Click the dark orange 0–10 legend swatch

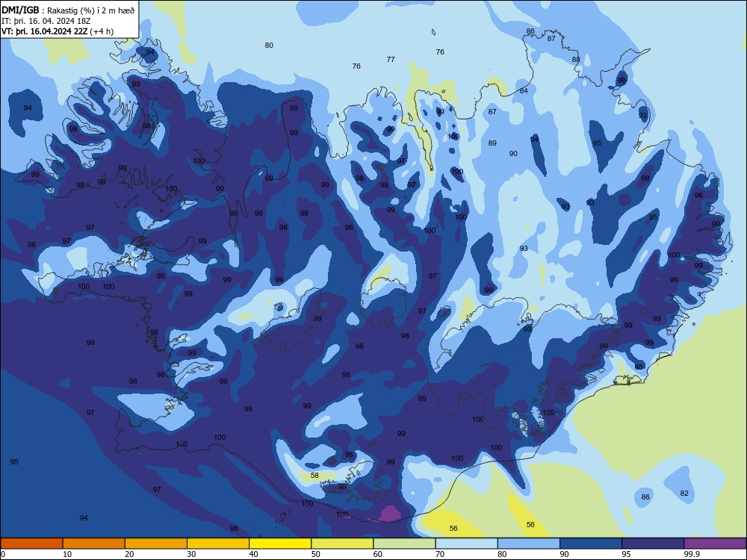[x=31, y=544]
